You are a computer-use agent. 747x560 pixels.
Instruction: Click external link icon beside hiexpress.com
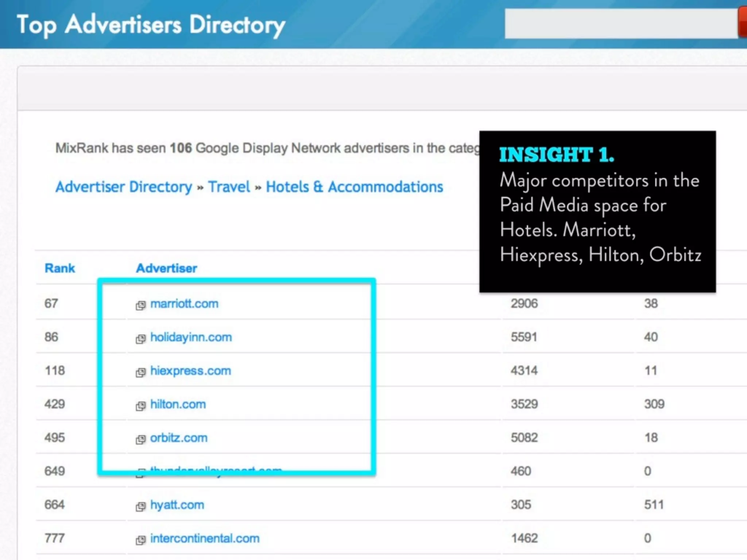coord(140,372)
